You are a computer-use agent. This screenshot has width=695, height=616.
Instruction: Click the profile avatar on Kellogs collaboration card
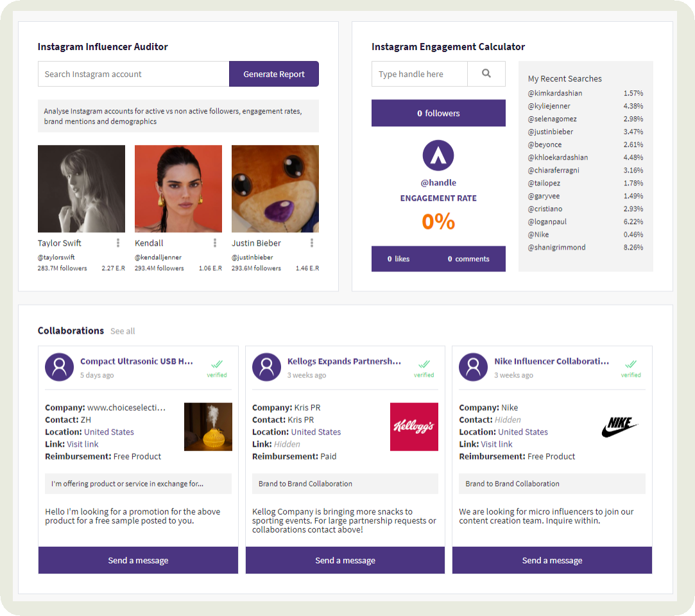tap(266, 367)
